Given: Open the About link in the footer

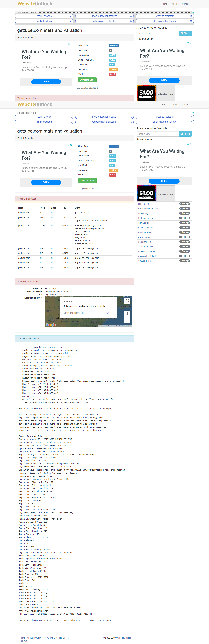Looking at the screenshot, I should 30,638.
